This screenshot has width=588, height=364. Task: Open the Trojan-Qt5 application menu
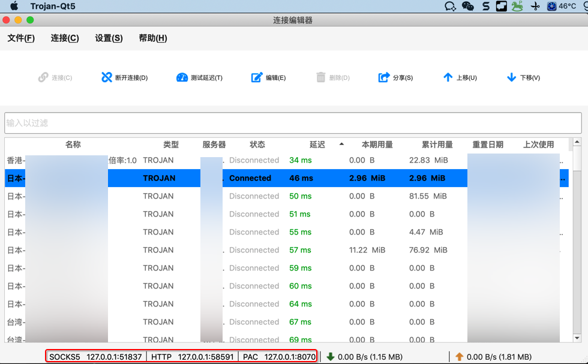coord(53,6)
